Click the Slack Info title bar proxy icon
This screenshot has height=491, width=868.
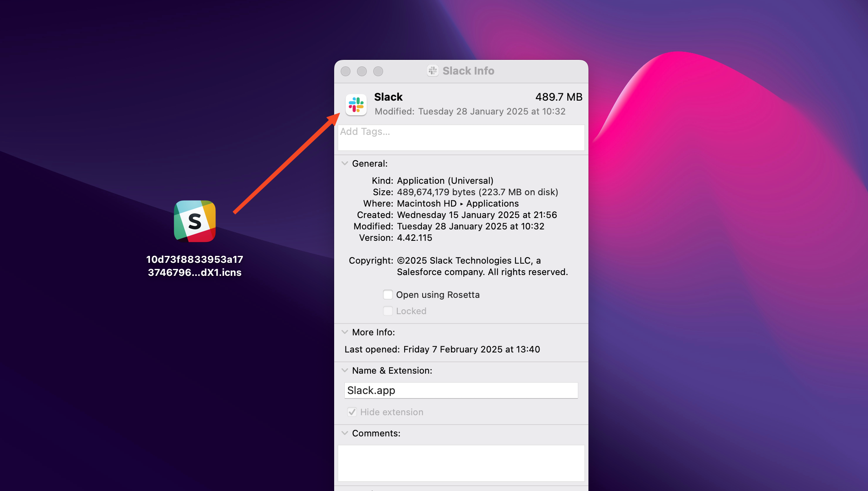pos(433,71)
